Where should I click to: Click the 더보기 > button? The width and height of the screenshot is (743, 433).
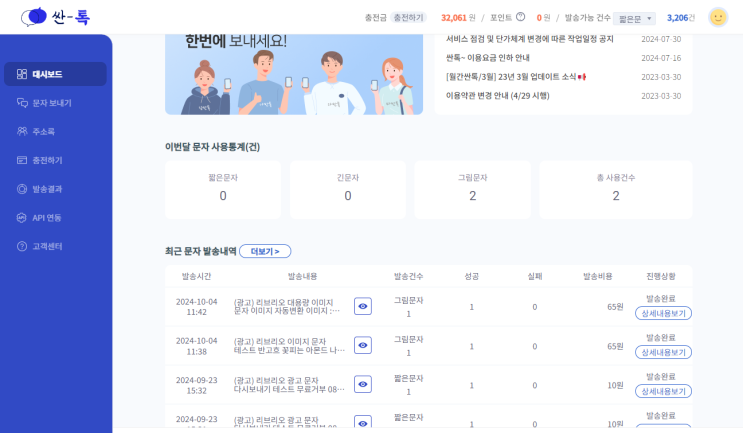pos(265,252)
